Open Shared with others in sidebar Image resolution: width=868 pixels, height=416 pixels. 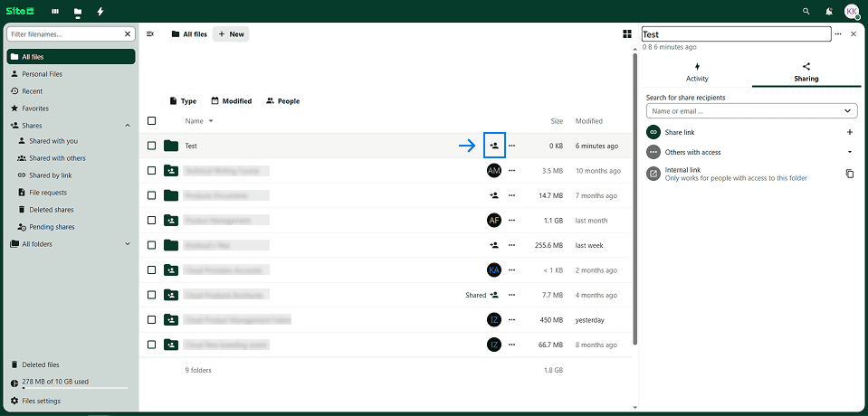pos(57,158)
